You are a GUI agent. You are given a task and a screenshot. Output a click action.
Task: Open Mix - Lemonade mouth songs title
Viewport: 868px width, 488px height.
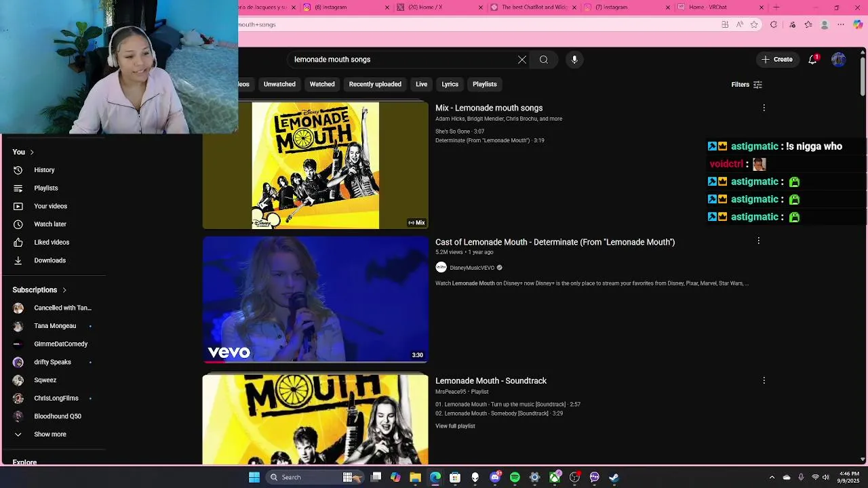click(x=489, y=108)
